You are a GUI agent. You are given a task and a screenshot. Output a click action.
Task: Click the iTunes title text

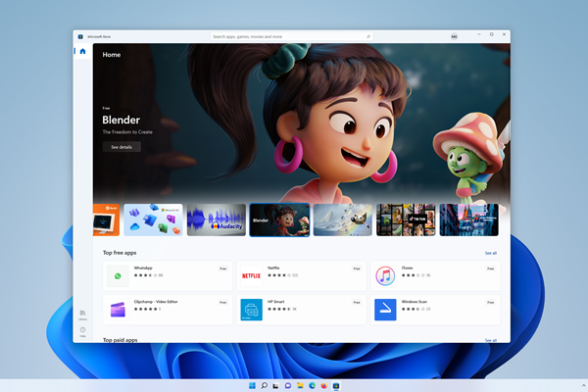(408, 268)
